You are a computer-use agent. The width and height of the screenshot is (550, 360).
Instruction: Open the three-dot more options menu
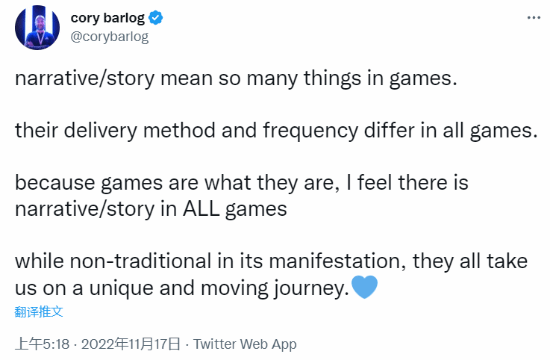534,18
